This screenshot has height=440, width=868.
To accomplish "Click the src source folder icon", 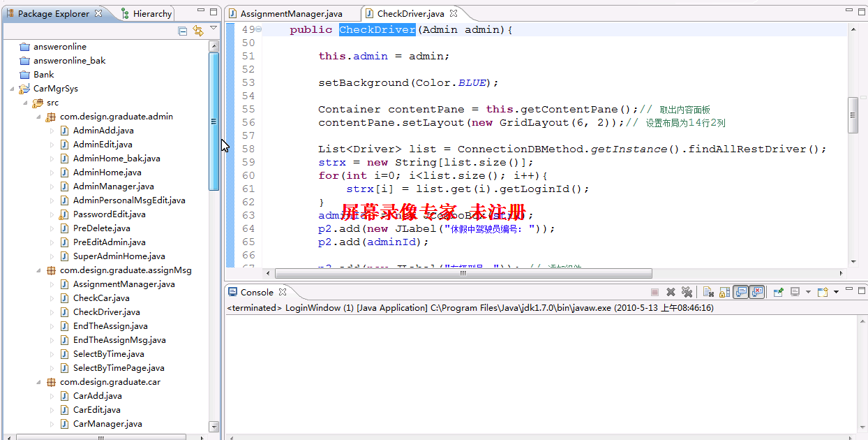I will pyautogui.click(x=38, y=103).
